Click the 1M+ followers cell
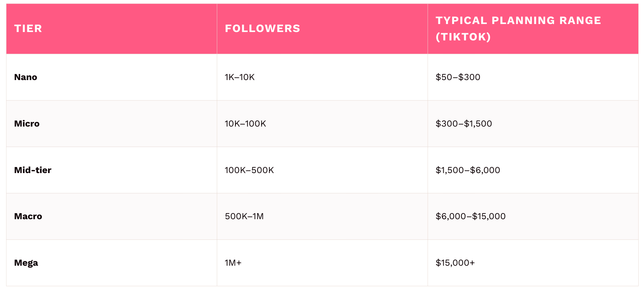This screenshot has height=292, width=644. click(233, 263)
